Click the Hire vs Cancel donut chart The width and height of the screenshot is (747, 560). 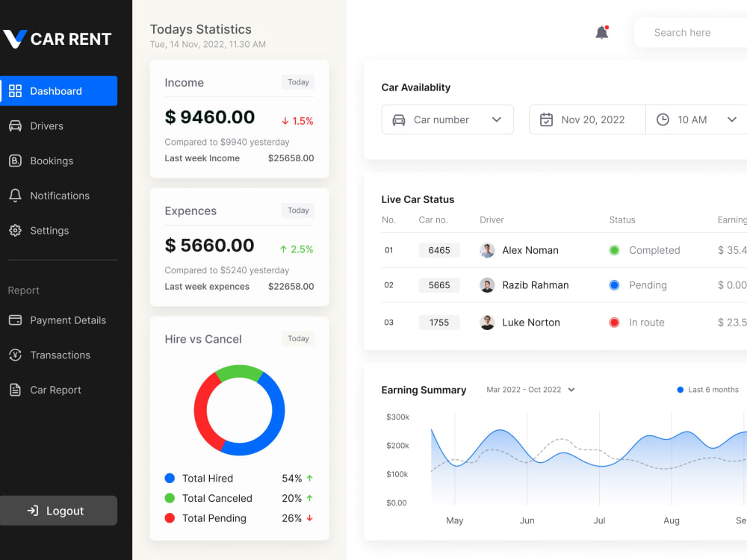pos(239,410)
